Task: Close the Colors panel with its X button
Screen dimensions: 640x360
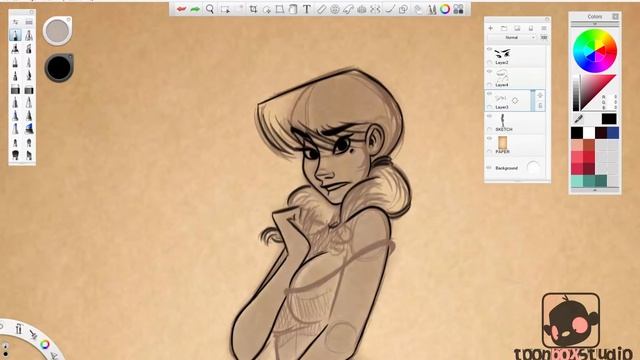Action: pos(615,16)
